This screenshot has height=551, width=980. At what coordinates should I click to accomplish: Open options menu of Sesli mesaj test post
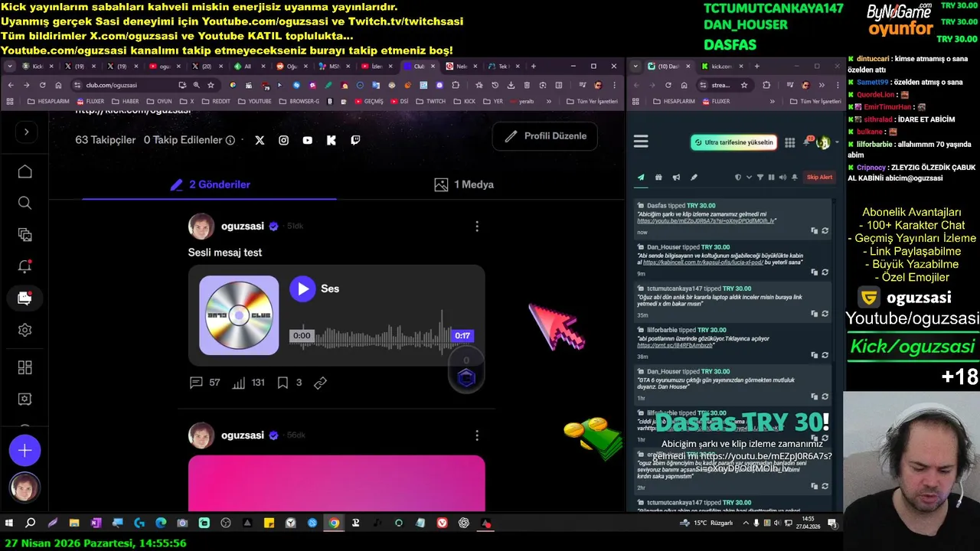coord(477,227)
